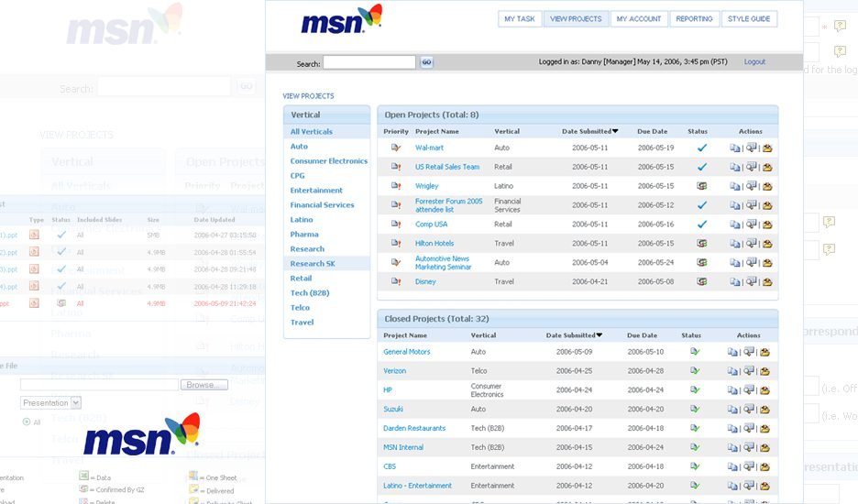
Task: Open the Verizon closed project
Action: [394, 371]
